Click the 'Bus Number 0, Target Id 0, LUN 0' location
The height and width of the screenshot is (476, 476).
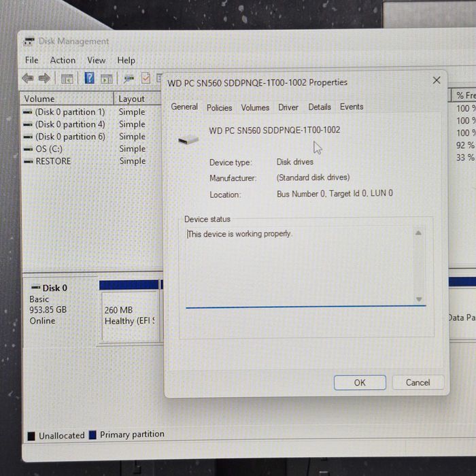[x=335, y=193]
